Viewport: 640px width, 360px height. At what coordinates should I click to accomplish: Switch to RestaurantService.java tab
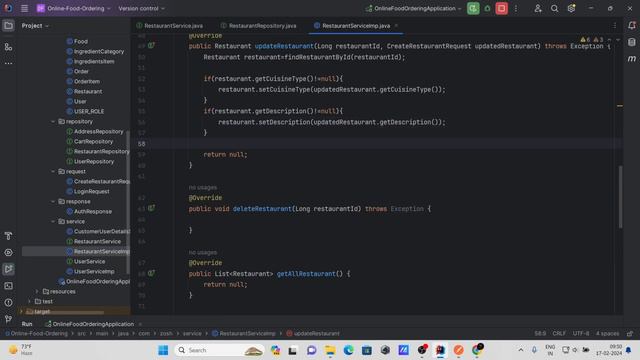170,26
